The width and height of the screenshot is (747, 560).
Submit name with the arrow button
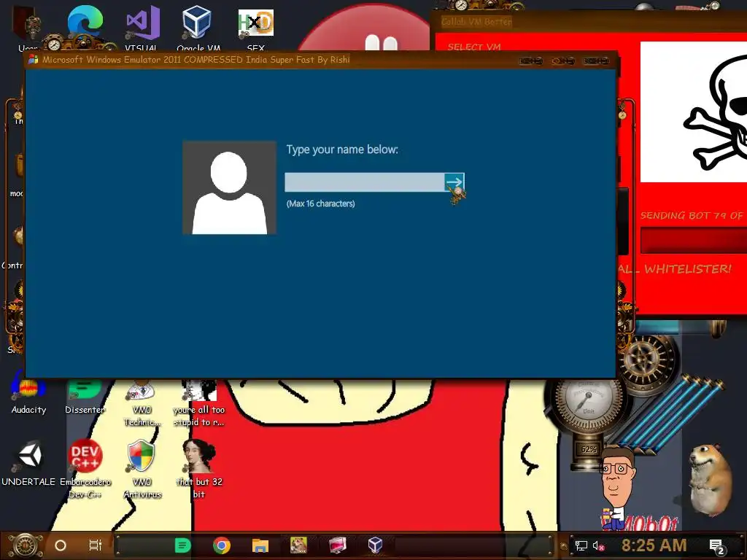pos(454,182)
